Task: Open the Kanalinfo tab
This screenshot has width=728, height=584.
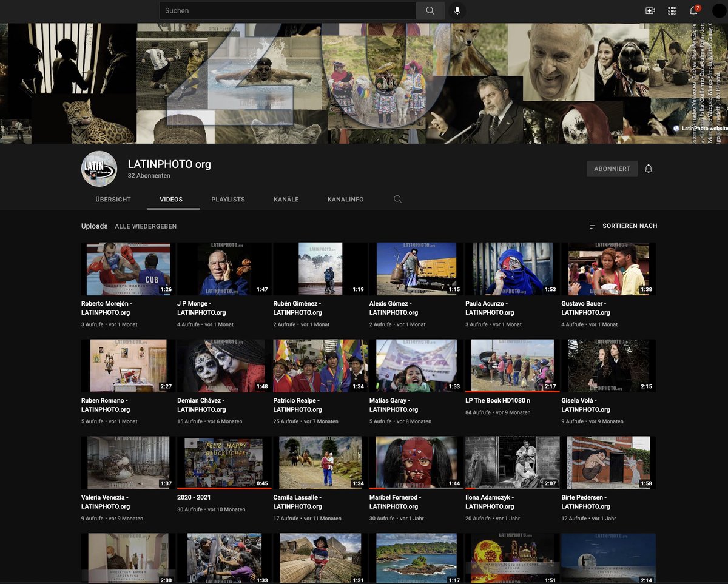Action: pos(346,199)
